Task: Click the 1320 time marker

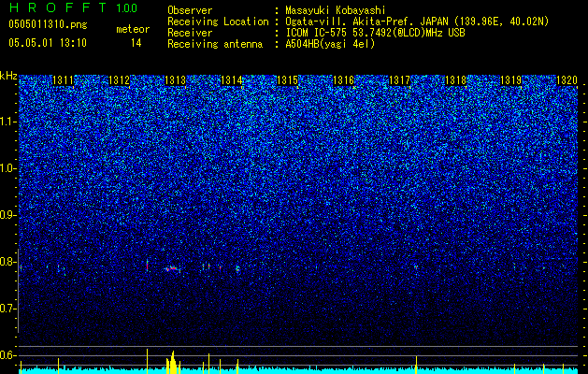Action: (566, 80)
